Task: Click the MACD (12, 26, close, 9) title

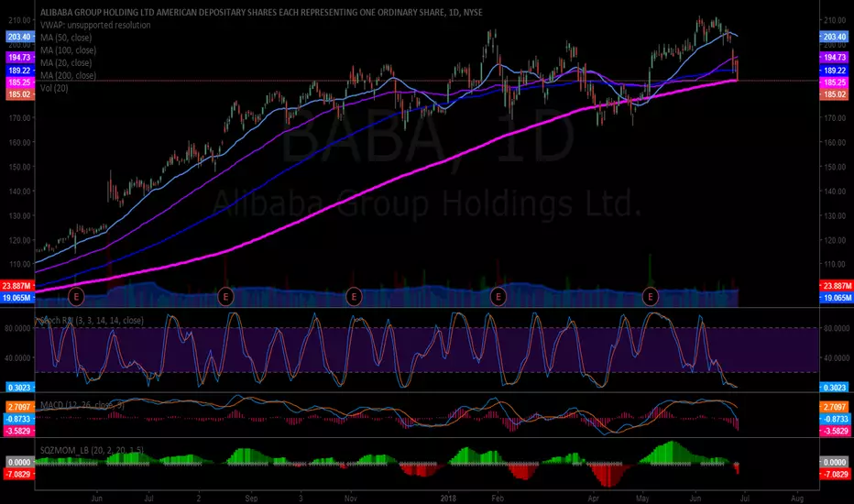Action: 82,405
